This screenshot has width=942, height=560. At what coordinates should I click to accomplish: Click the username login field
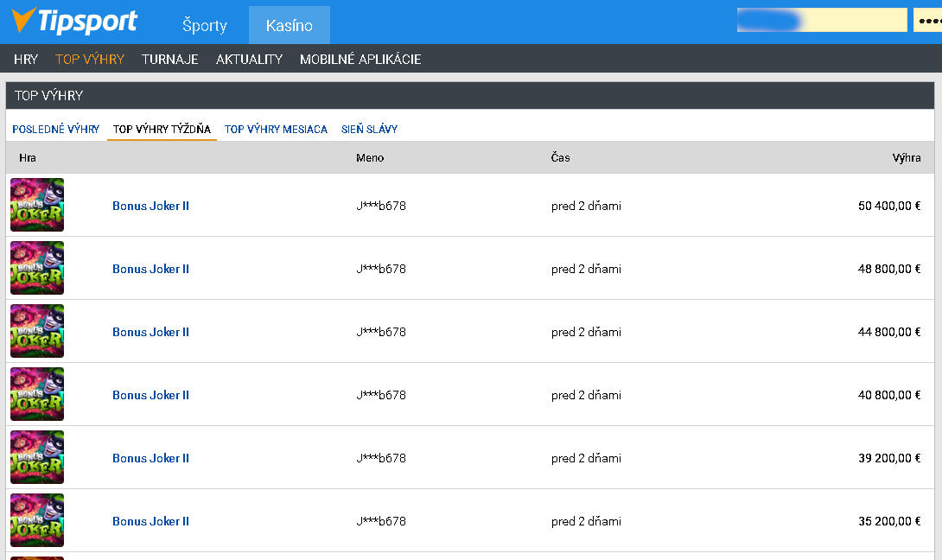(821, 20)
